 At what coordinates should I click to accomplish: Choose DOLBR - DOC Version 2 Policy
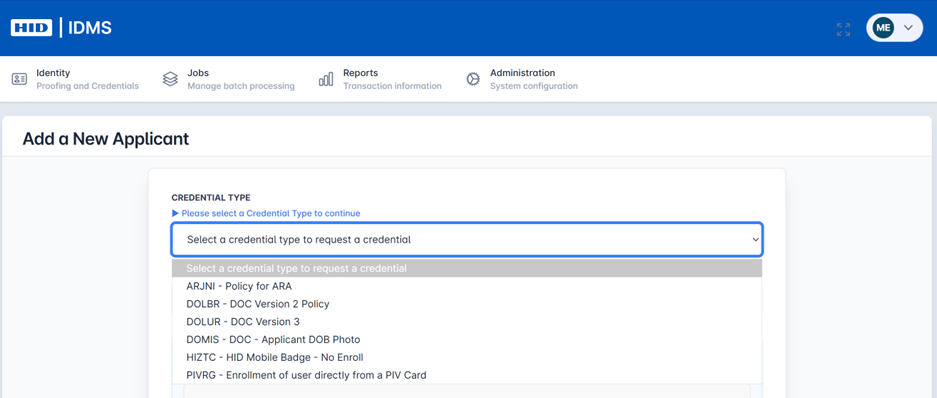click(x=467, y=304)
